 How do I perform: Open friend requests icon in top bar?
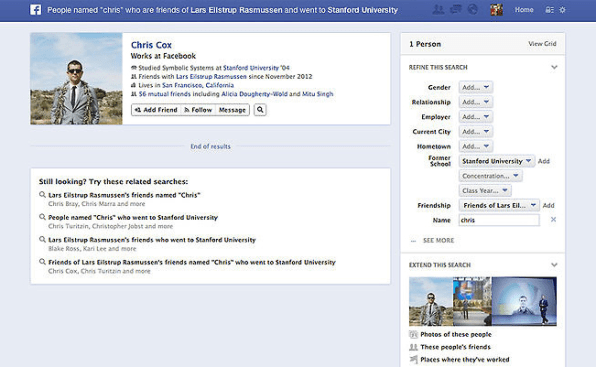tap(438, 9)
